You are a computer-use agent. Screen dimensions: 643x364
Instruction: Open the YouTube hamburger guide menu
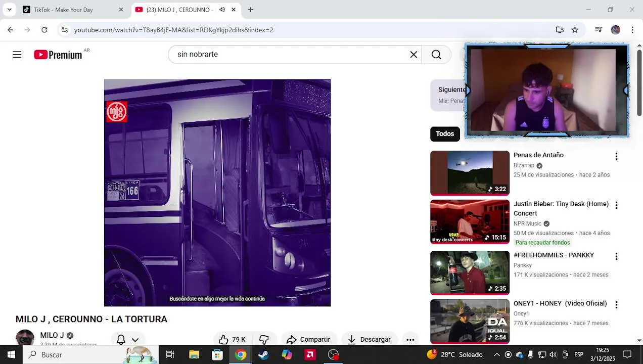pos(17,55)
